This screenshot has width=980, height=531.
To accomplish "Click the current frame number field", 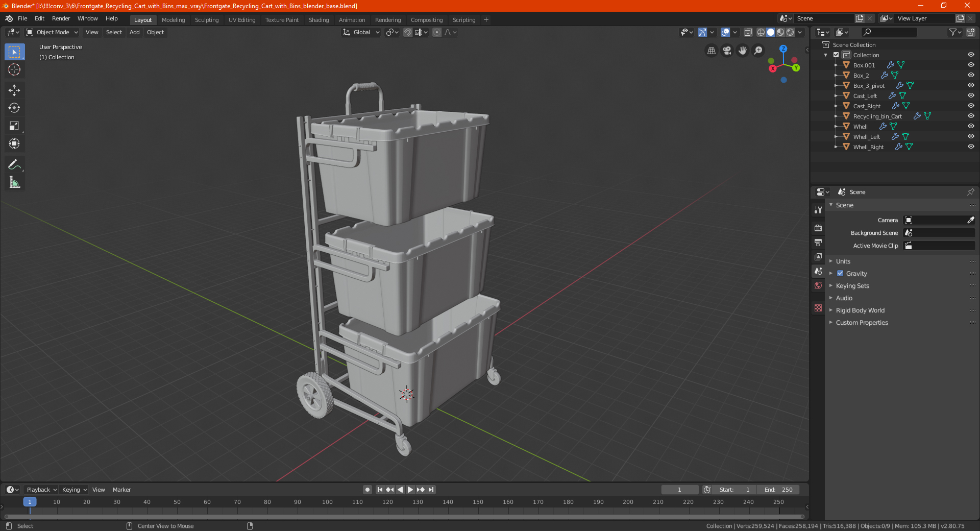I will 680,490.
